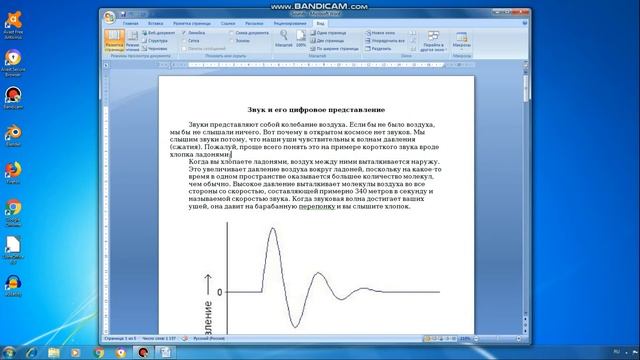Click the zoom in plus button

tap(519, 338)
